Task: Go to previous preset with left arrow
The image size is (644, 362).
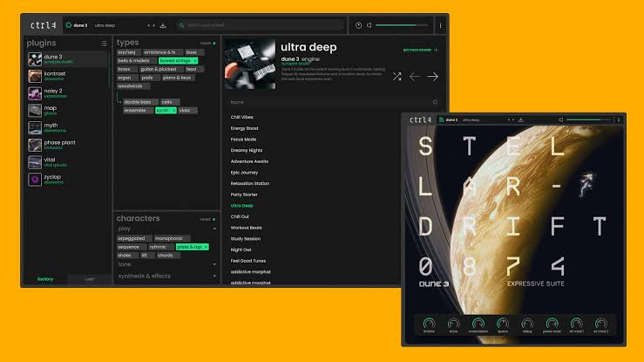Action: (x=415, y=77)
